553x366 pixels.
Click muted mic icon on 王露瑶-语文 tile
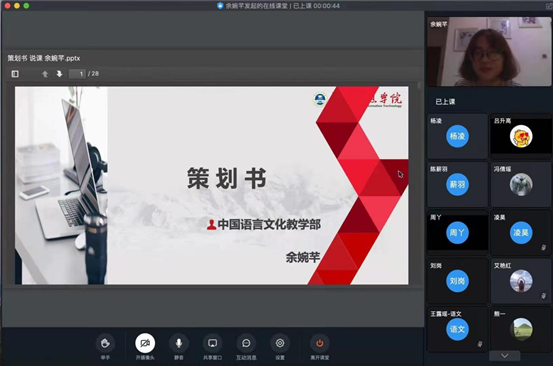click(x=480, y=344)
